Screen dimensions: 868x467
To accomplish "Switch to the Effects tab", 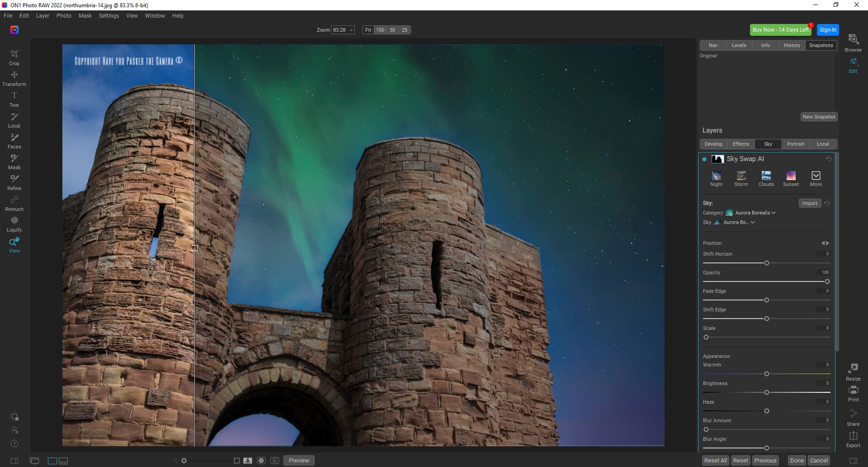I will point(741,144).
